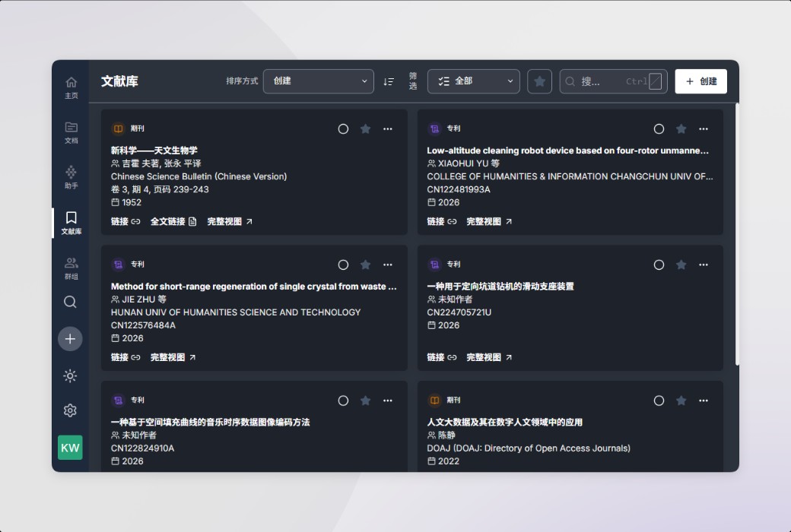Open more options for 人文大数据 journal entry

click(704, 401)
